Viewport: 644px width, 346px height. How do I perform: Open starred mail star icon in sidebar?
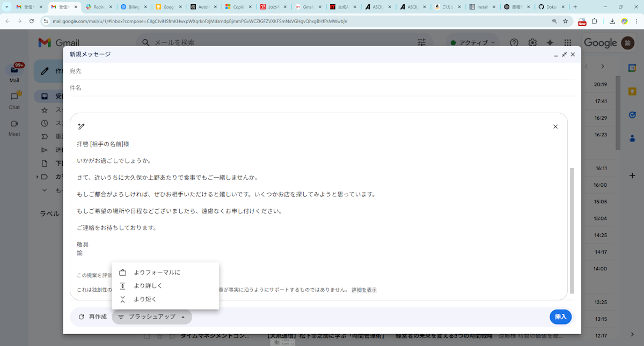pyautogui.click(x=45, y=110)
